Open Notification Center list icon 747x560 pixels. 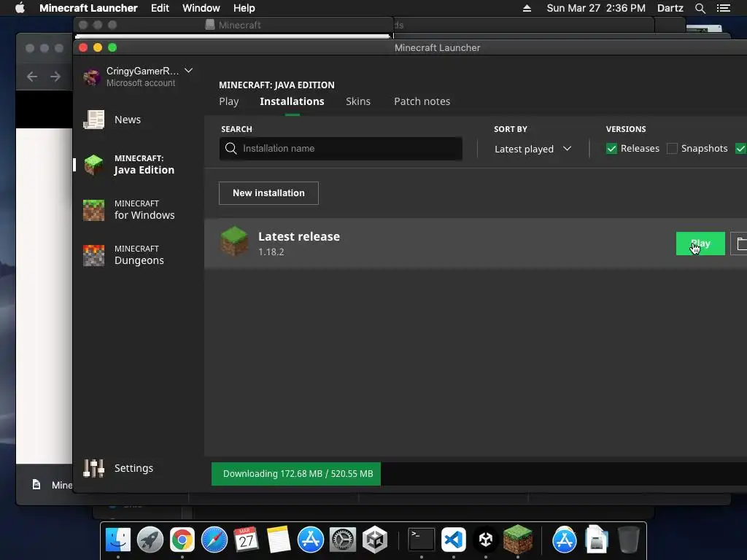coord(723,8)
